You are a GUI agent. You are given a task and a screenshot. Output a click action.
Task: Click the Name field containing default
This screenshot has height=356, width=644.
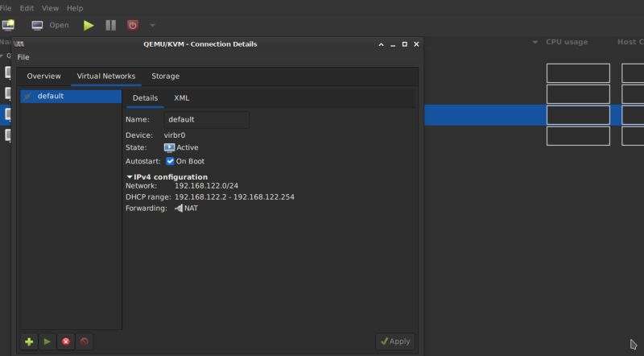[207, 120]
